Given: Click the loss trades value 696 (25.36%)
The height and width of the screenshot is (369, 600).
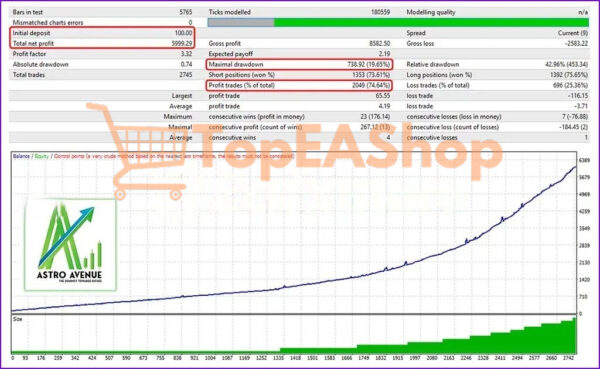Looking at the screenshot, I should 571,85.
